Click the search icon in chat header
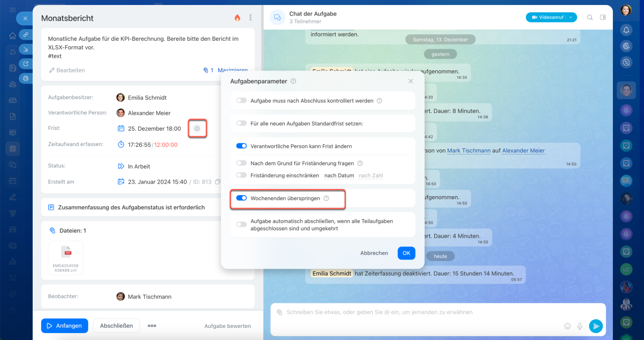The image size is (644, 340). point(590,18)
